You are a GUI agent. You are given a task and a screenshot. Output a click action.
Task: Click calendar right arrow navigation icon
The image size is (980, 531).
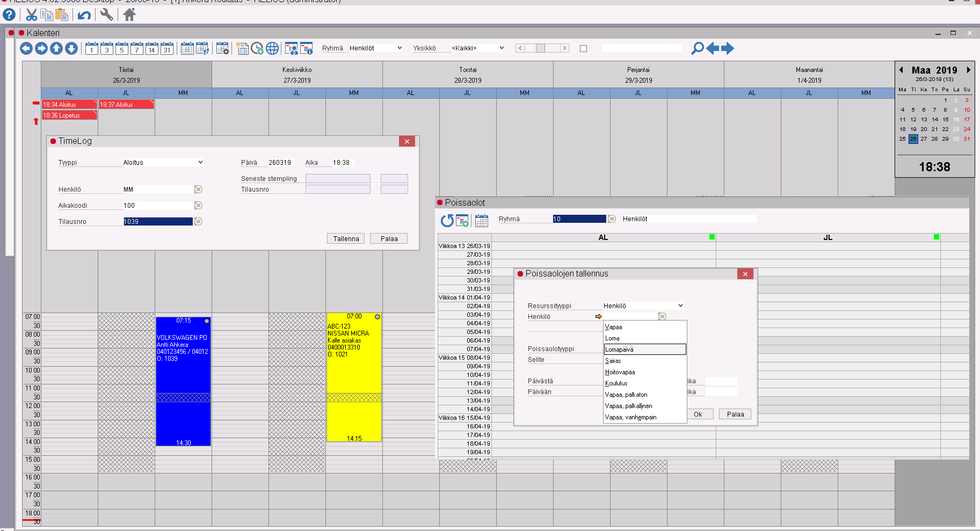coord(41,48)
